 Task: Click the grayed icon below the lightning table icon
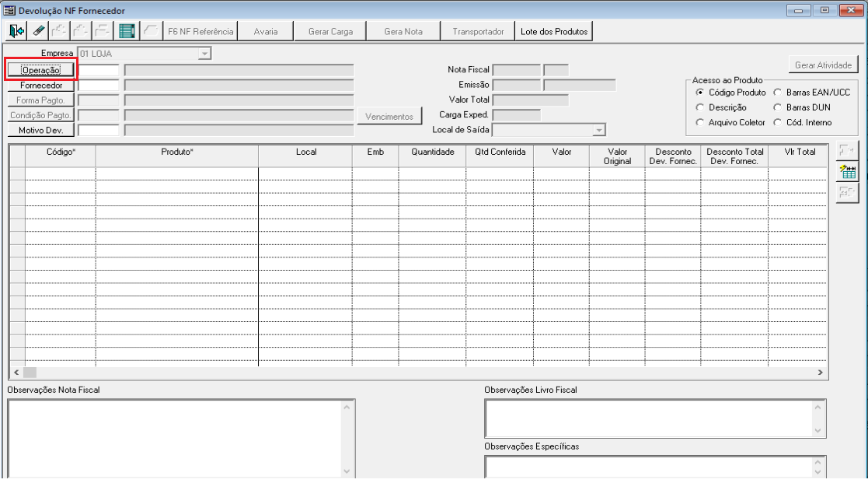click(x=847, y=192)
